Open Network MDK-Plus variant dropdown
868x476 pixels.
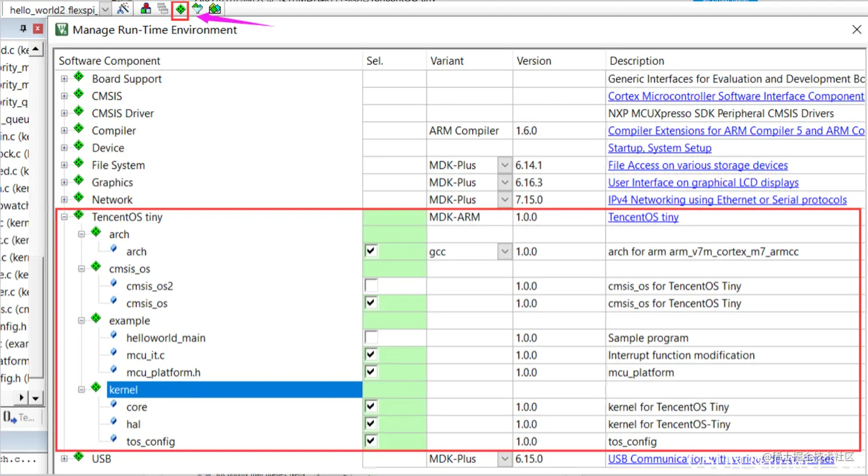(505, 200)
